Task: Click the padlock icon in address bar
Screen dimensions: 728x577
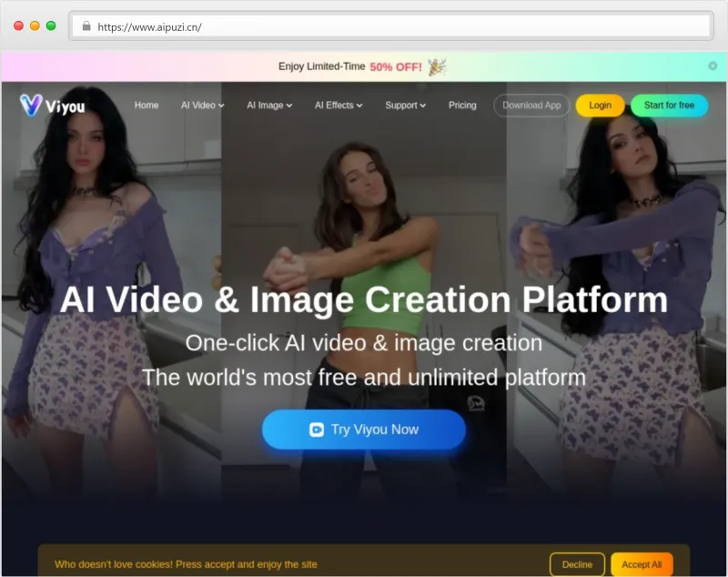Action: click(86, 26)
